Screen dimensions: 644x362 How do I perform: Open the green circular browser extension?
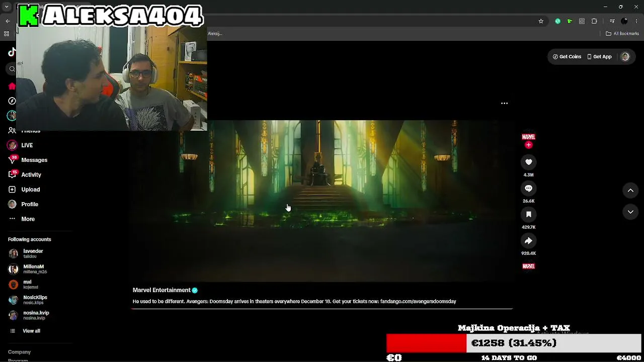557,21
